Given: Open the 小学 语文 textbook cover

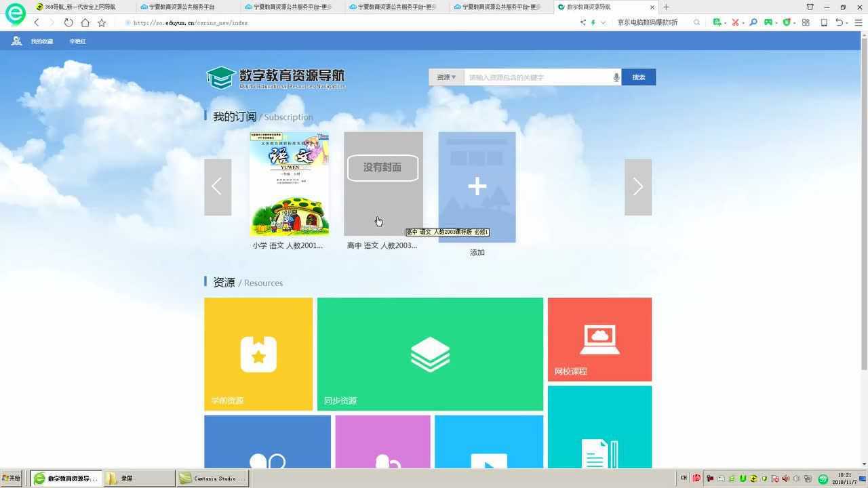Looking at the screenshot, I should pos(289,184).
